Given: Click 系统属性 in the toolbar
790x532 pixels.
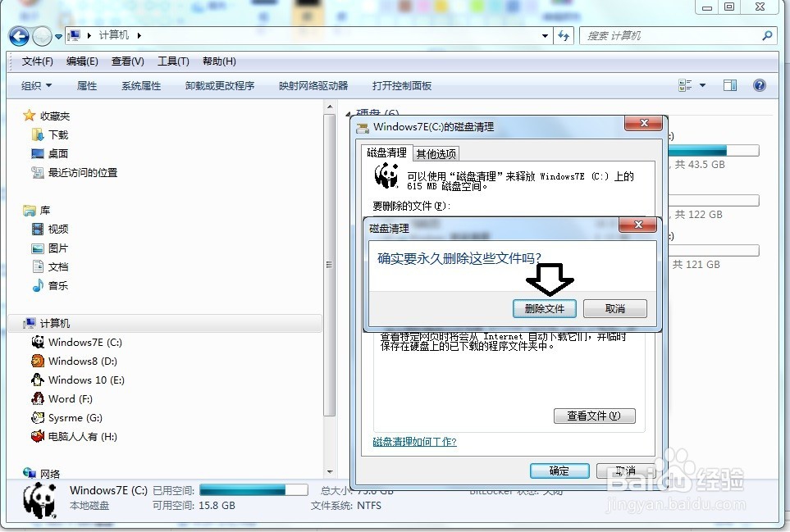Looking at the screenshot, I should [x=141, y=86].
